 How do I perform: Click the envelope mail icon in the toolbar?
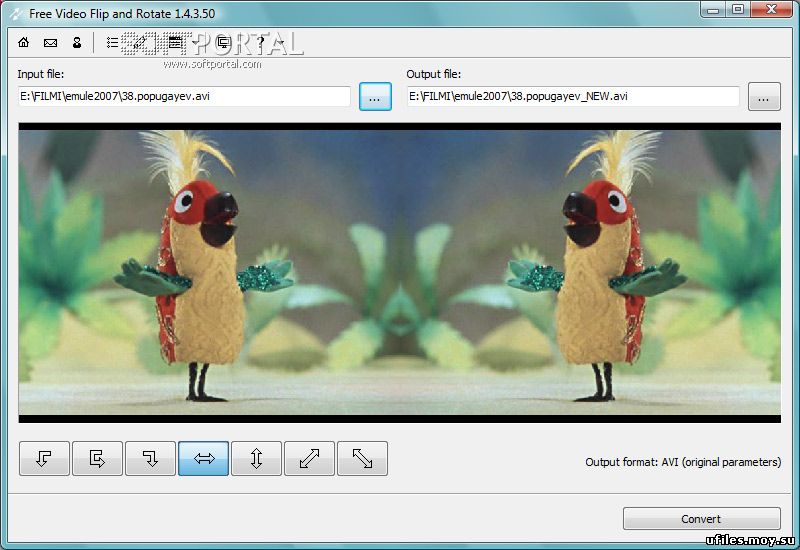tap(50, 43)
